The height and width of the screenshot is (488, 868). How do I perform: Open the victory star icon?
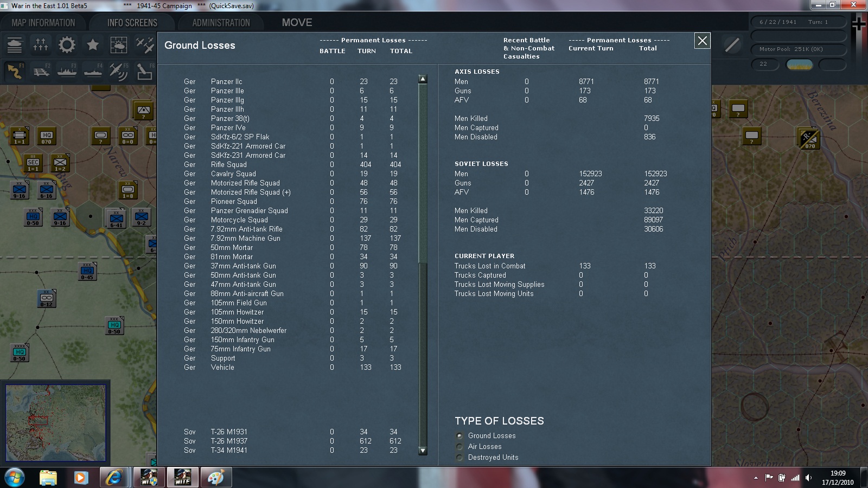(x=93, y=44)
